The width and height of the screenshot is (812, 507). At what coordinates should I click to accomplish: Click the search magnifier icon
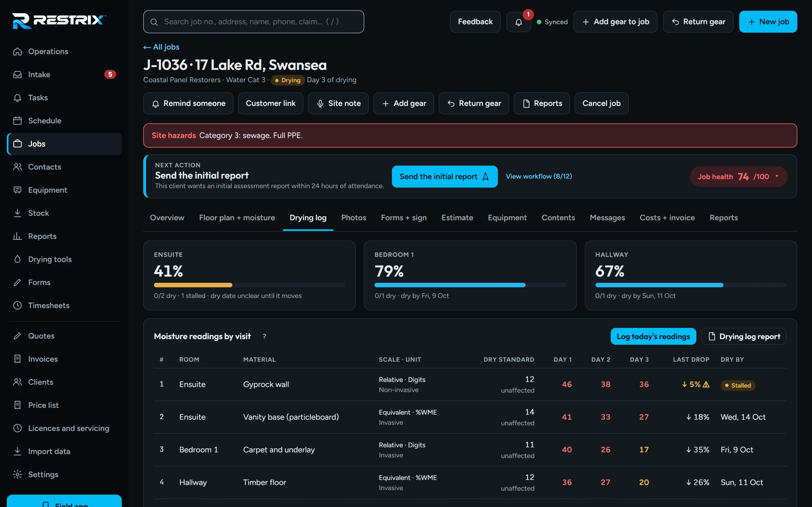click(x=154, y=22)
